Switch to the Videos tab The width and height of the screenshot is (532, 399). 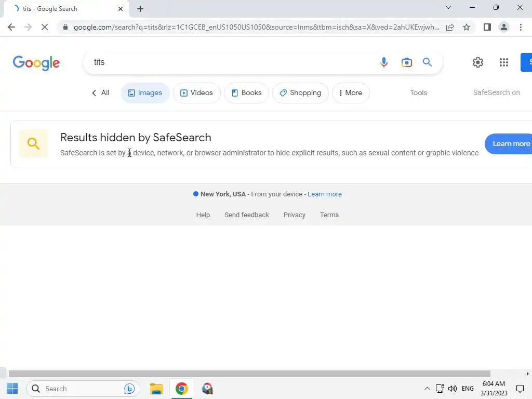pyautogui.click(x=196, y=92)
